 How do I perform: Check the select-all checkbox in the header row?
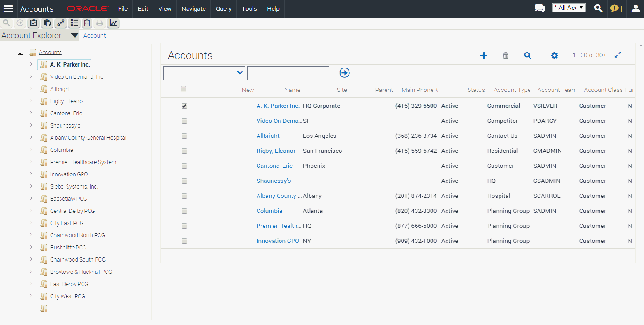pos(183,89)
